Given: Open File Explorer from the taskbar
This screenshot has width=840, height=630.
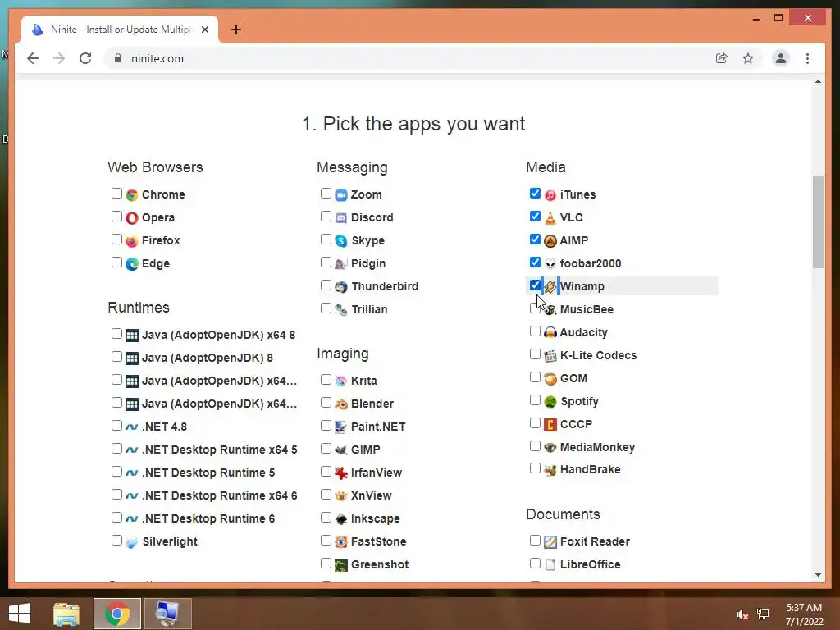Looking at the screenshot, I should coord(66,614).
